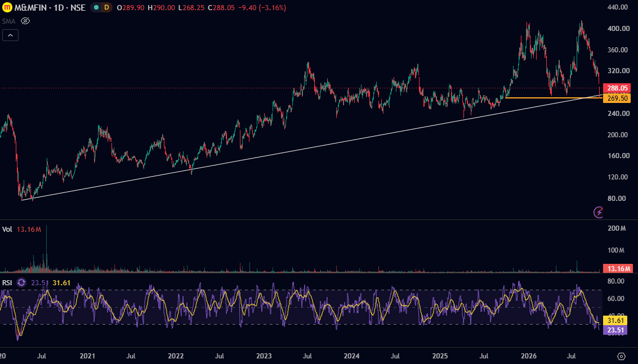Click the yellow 31.61 RSI axis label
638x364 pixels.
pos(615,321)
